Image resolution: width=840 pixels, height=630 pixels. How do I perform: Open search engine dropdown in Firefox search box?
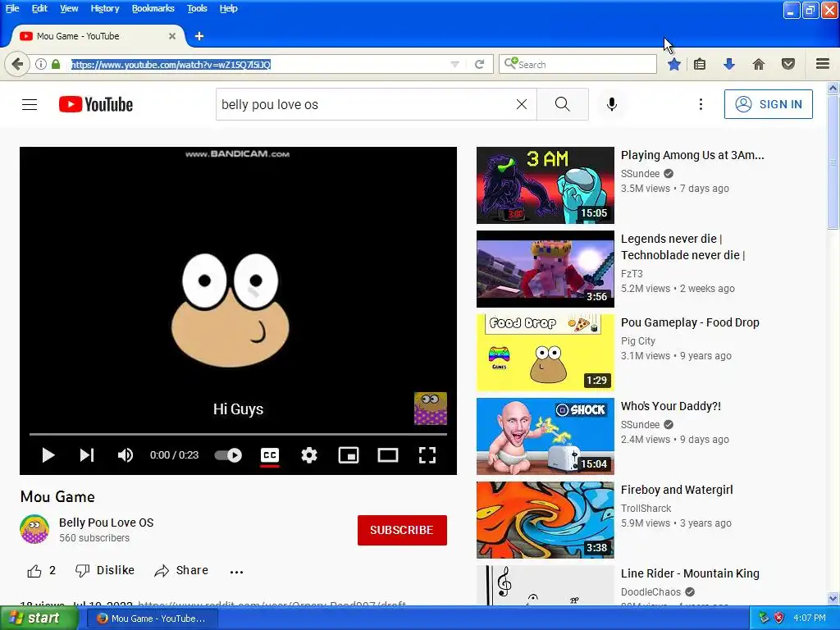510,64
